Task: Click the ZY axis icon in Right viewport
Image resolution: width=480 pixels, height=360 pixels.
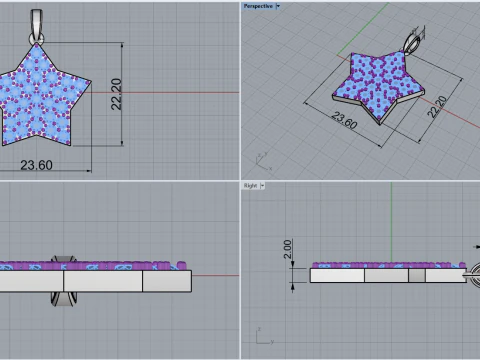Action: click(x=265, y=336)
